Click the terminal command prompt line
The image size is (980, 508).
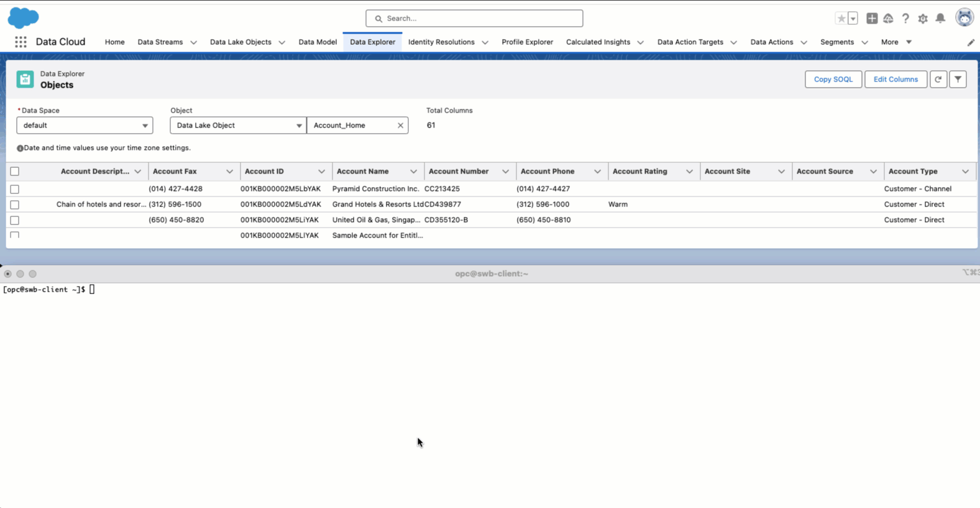(48, 290)
